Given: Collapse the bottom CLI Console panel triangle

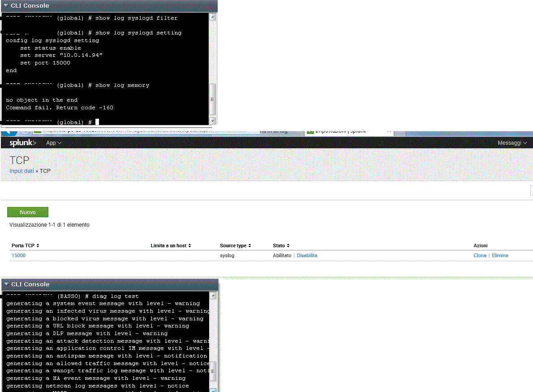Looking at the screenshot, I should pos(6,284).
